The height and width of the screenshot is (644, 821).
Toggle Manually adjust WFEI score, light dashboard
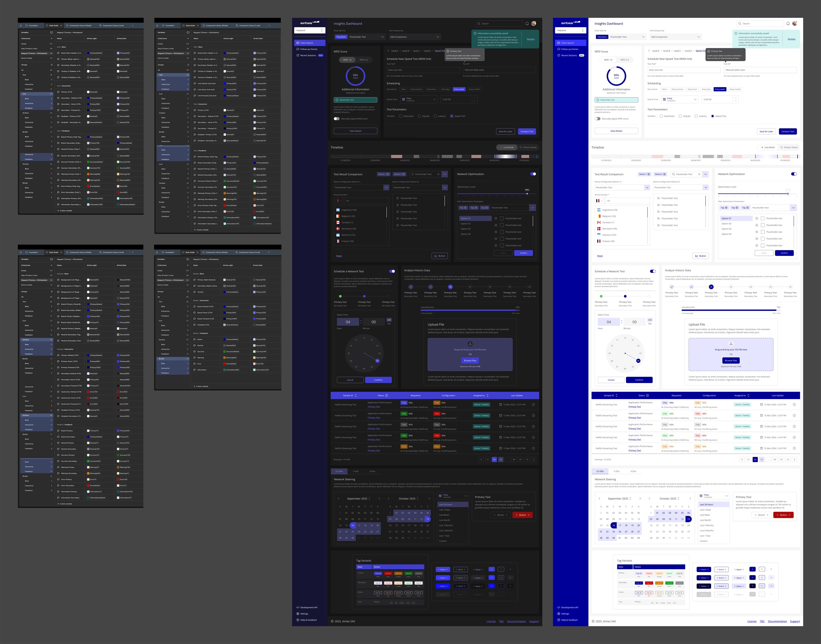(597, 119)
